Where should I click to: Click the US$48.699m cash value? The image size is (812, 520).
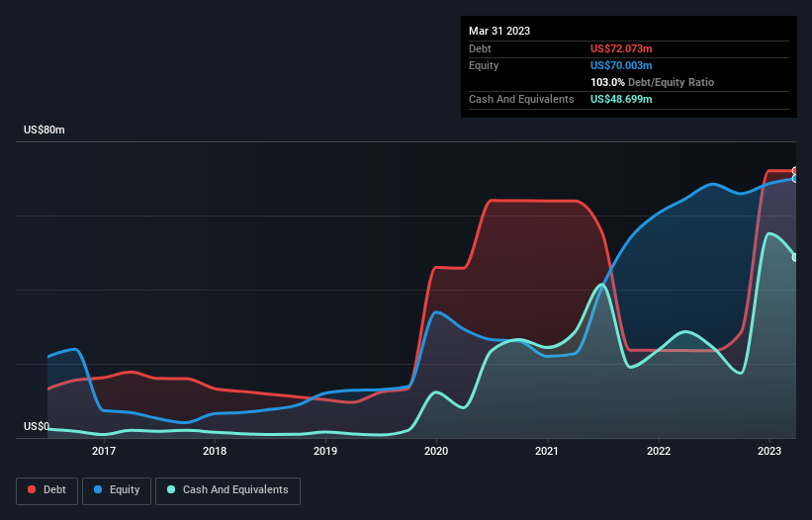coord(621,99)
